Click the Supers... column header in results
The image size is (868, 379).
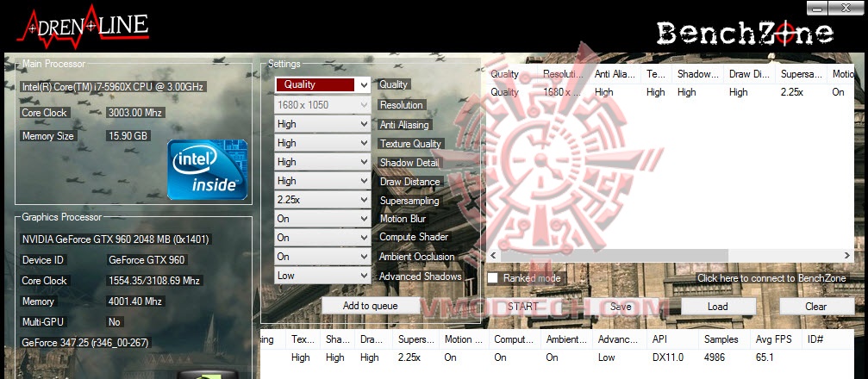[x=415, y=339]
